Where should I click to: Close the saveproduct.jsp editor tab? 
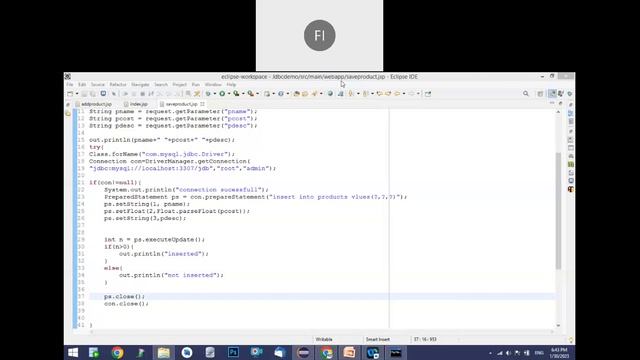(x=202, y=104)
